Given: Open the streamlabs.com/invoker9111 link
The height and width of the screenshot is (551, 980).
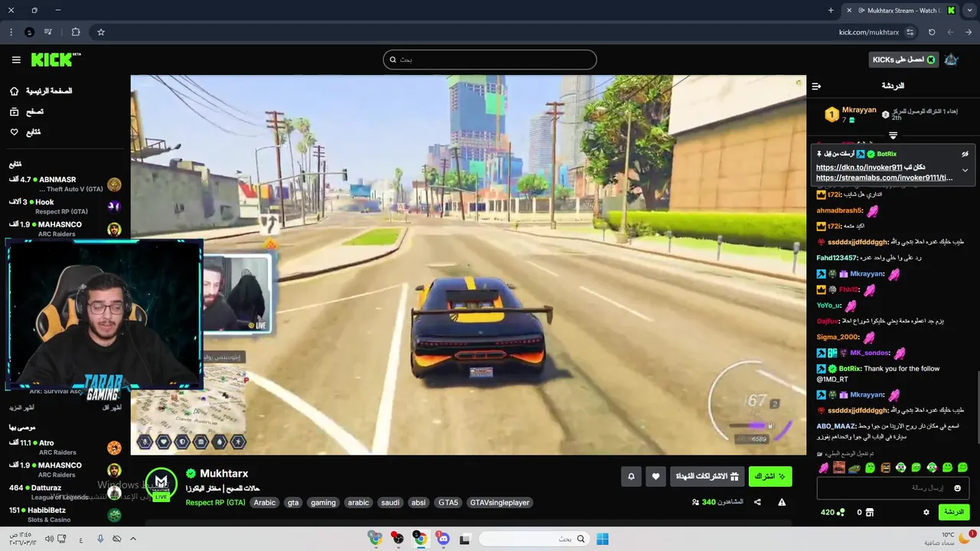Looking at the screenshot, I should (884, 178).
